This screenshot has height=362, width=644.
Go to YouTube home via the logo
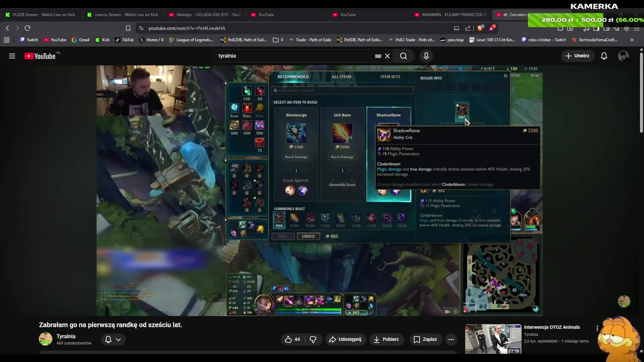tap(40, 56)
